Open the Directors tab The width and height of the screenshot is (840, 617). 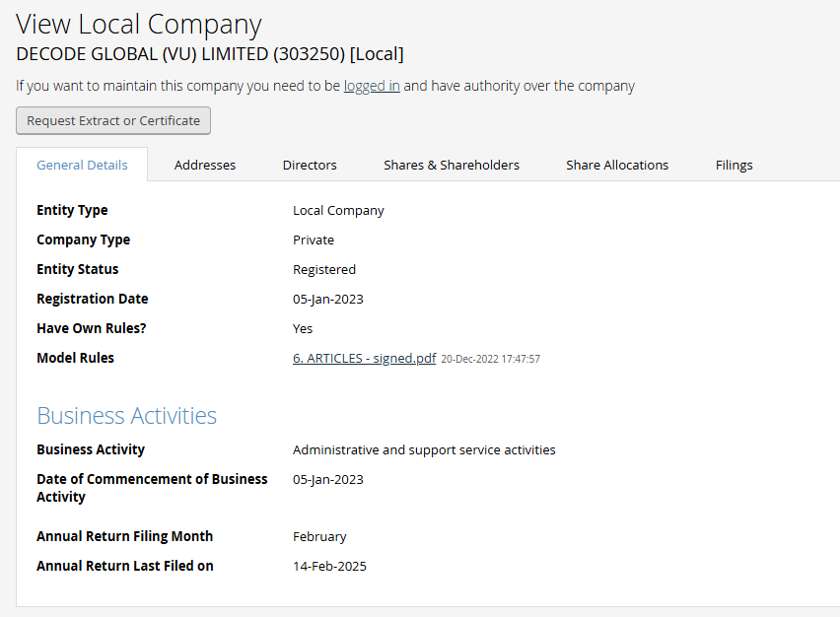tap(310, 165)
